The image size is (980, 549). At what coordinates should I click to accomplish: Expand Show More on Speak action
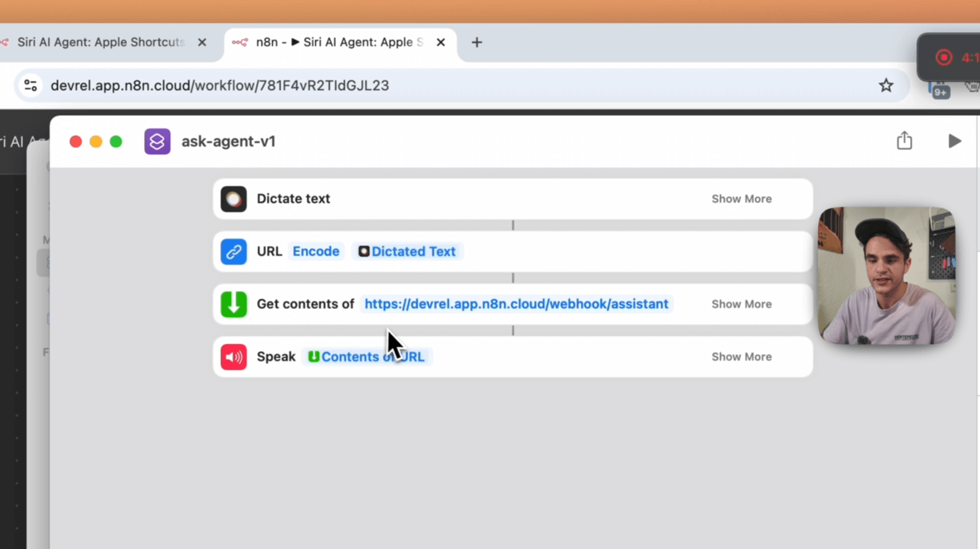(742, 357)
